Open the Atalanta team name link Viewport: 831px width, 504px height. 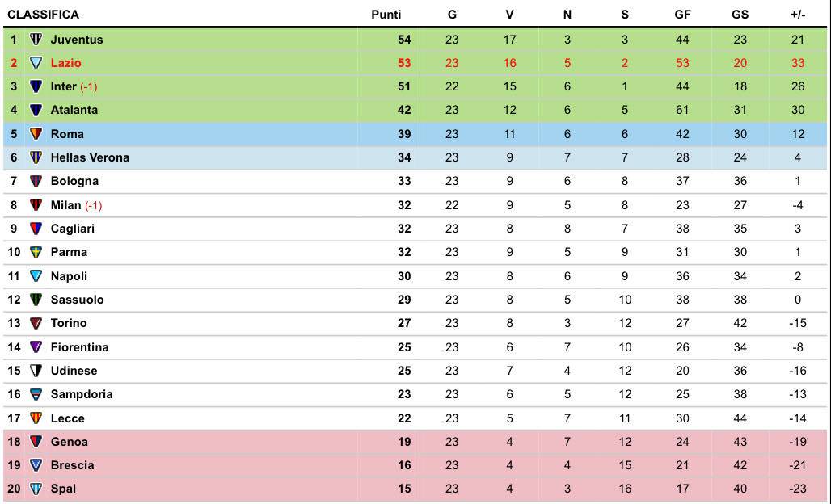pyautogui.click(x=74, y=110)
